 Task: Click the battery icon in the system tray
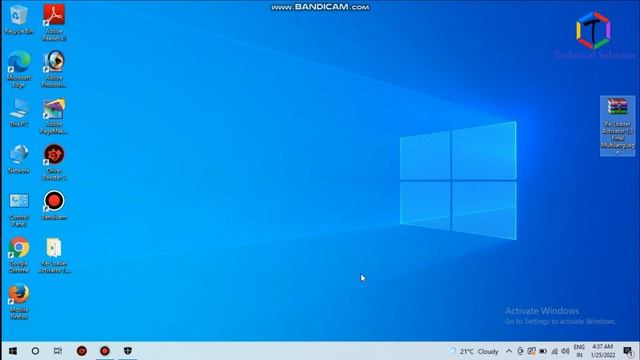543,351
